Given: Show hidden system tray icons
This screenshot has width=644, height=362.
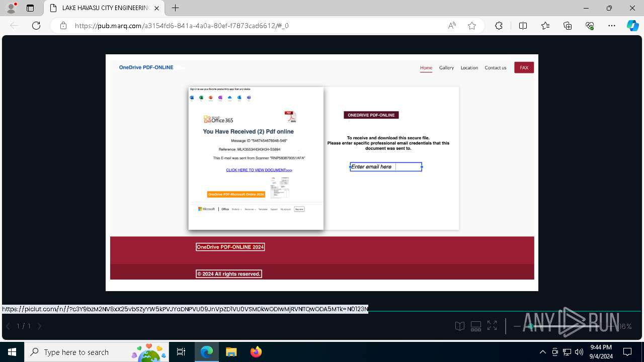Looking at the screenshot, I should 542,352.
